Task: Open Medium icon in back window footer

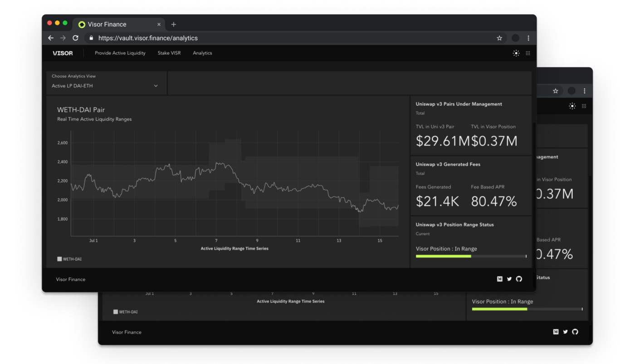Action: coord(556,332)
